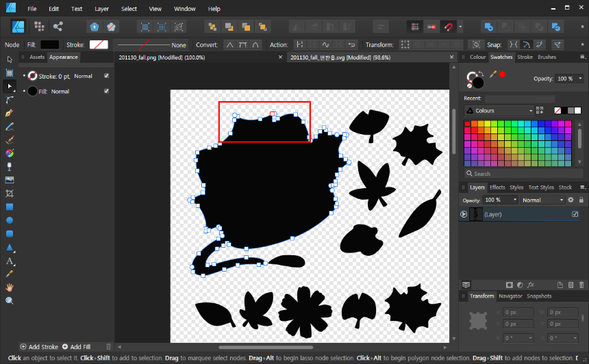The width and height of the screenshot is (589, 364).
Task: Select the Fill gradient tool
Action: 10,153
